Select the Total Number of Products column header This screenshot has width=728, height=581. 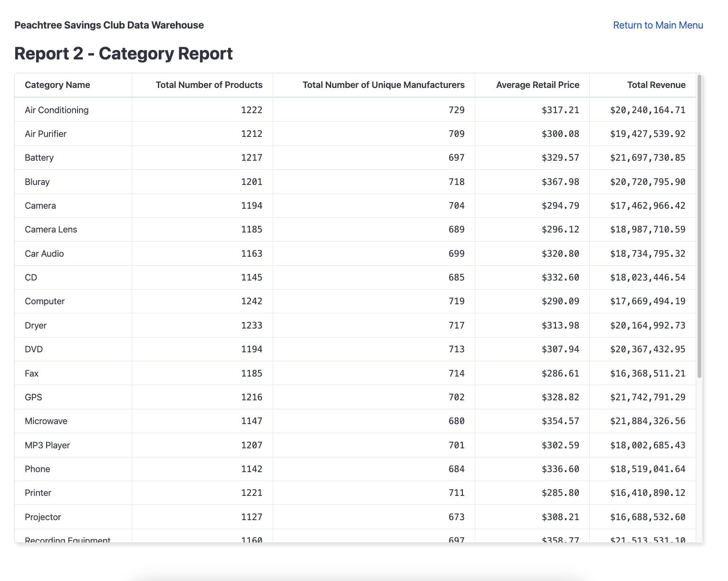209,85
